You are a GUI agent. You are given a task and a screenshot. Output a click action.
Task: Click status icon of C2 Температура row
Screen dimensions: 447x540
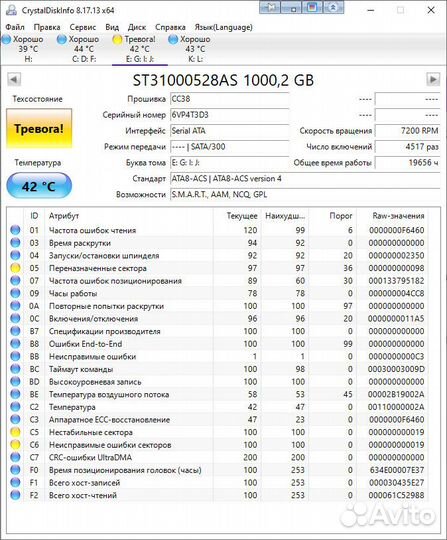15,407
